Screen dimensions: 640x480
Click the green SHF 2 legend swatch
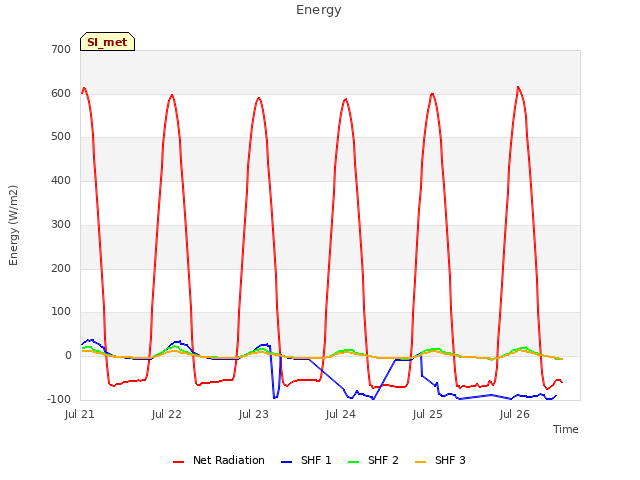(353, 462)
